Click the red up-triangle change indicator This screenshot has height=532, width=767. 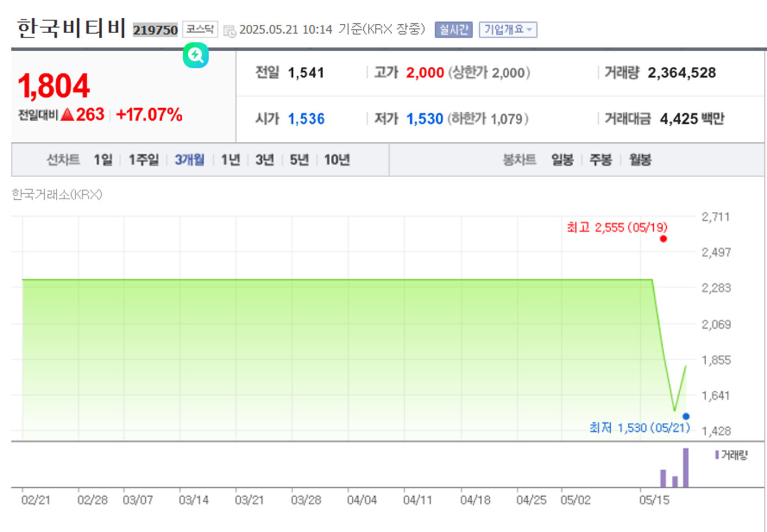tap(67, 115)
